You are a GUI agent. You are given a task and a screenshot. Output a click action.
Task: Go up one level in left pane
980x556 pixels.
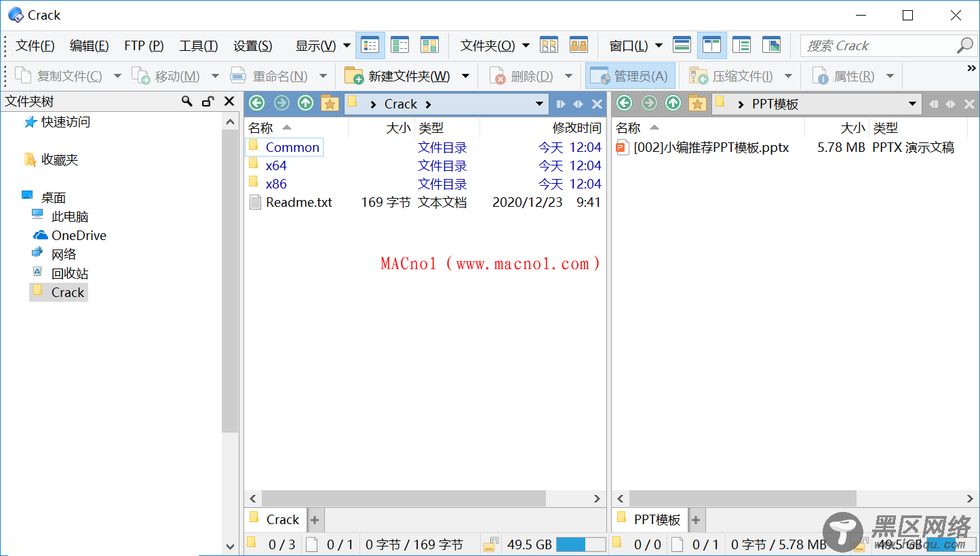305,103
